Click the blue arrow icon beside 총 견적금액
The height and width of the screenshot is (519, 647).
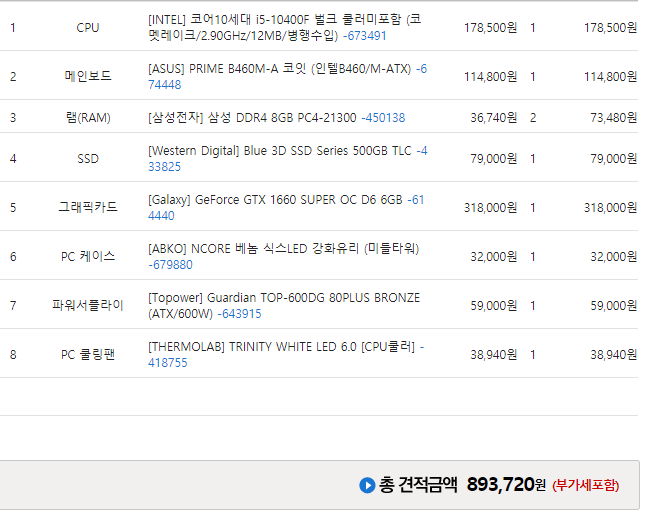pyautogui.click(x=367, y=486)
